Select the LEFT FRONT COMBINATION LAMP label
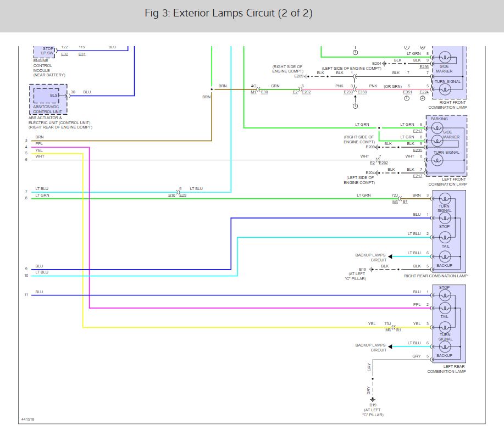504x436 pixels. click(x=447, y=182)
